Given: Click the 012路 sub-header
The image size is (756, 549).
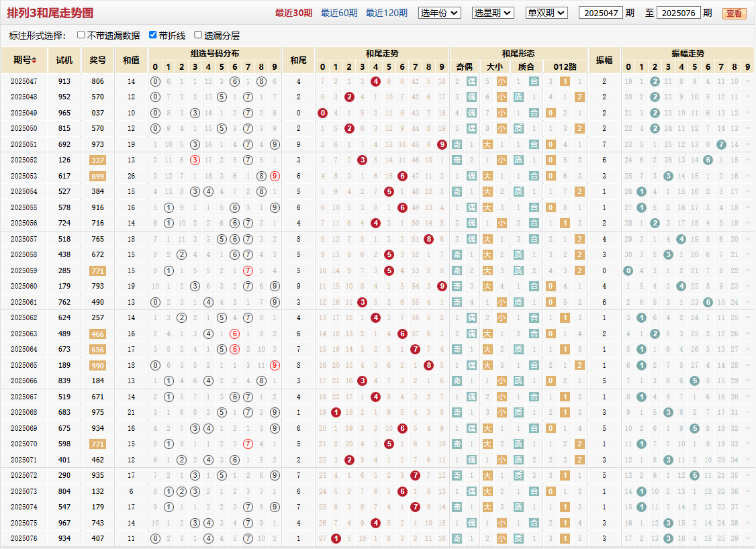Looking at the screenshot, I should pyautogui.click(x=565, y=67).
